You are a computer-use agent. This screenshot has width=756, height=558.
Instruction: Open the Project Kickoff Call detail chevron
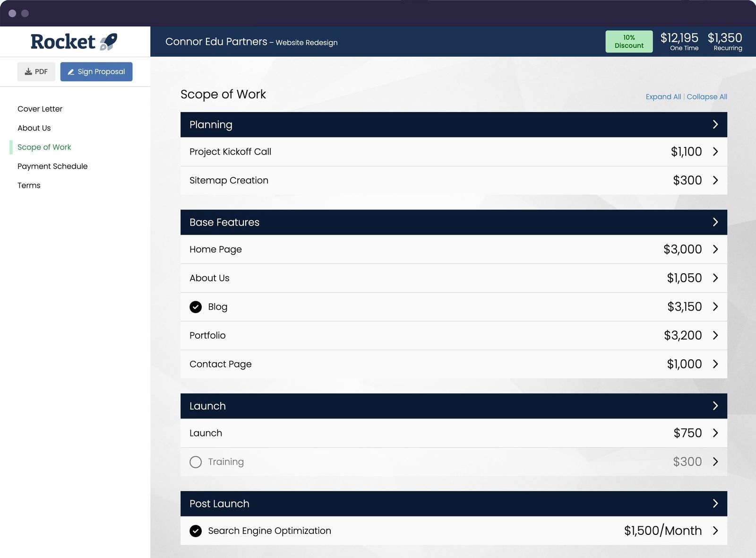coord(715,152)
